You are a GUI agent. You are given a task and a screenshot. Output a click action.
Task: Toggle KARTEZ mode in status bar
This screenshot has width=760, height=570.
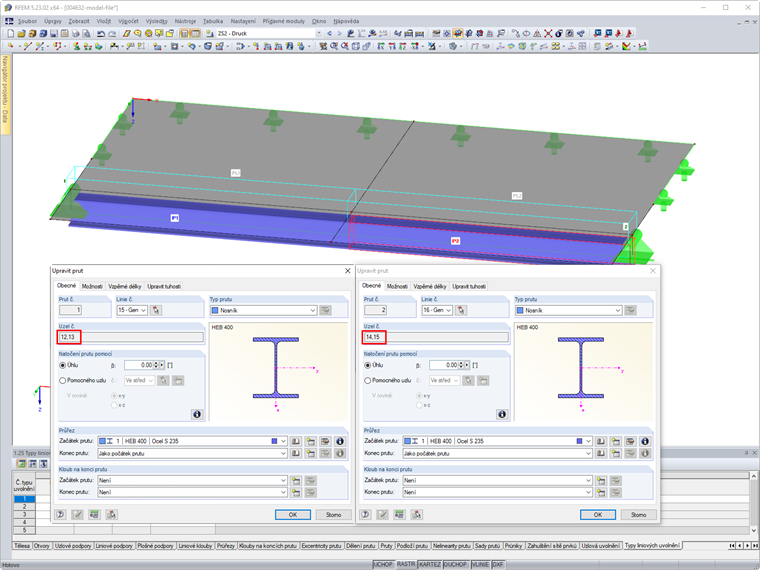429,565
